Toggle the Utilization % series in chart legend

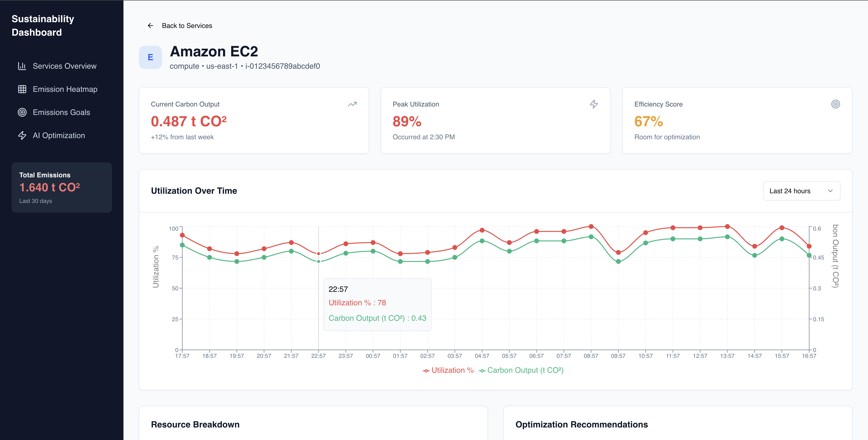click(x=448, y=370)
